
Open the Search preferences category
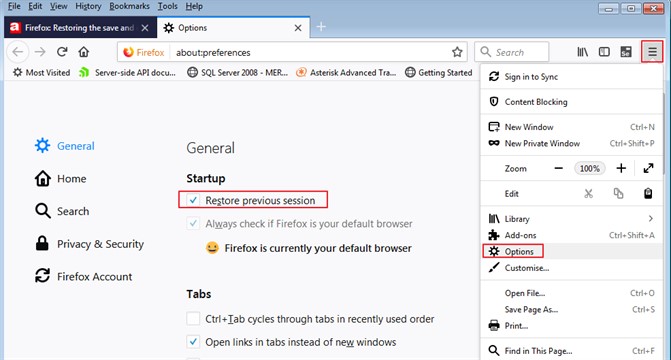coord(62,211)
